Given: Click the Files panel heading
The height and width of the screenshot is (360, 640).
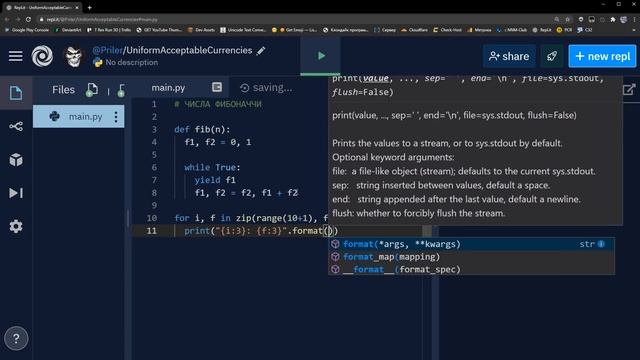Looking at the screenshot, I should point(63,90).
